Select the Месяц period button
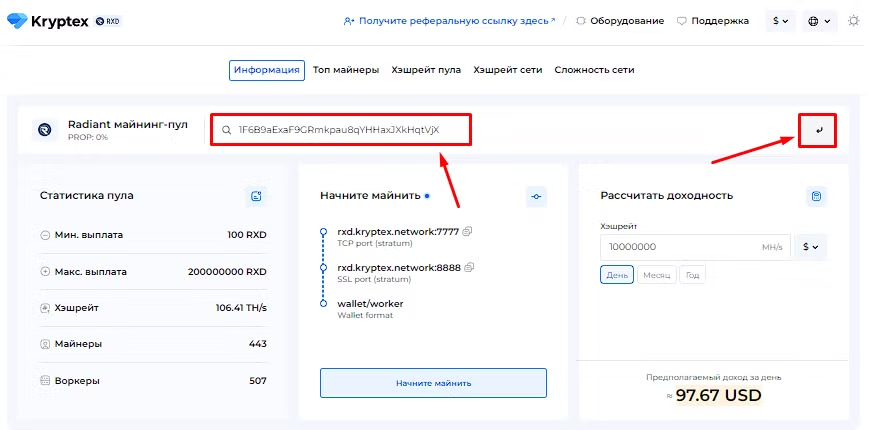Screen dimensions: 875x430 tap(657, 275)
